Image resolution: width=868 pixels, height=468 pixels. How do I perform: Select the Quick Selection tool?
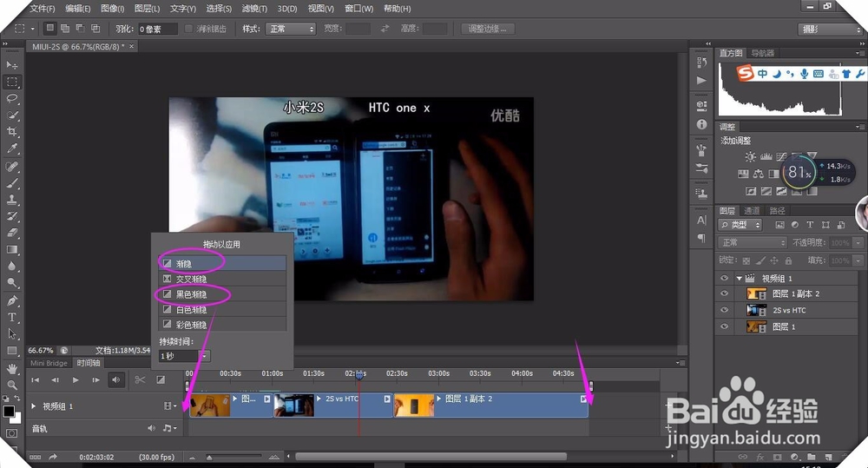[11, 115]
